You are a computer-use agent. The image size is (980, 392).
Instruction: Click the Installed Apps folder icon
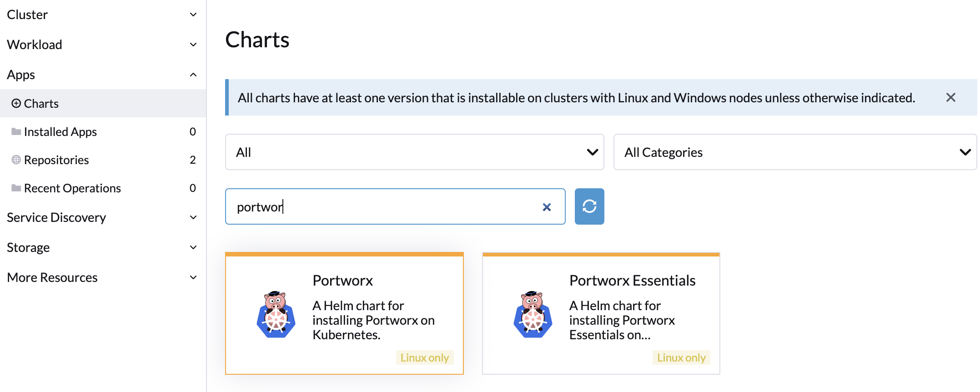click(x=16, y=131)
